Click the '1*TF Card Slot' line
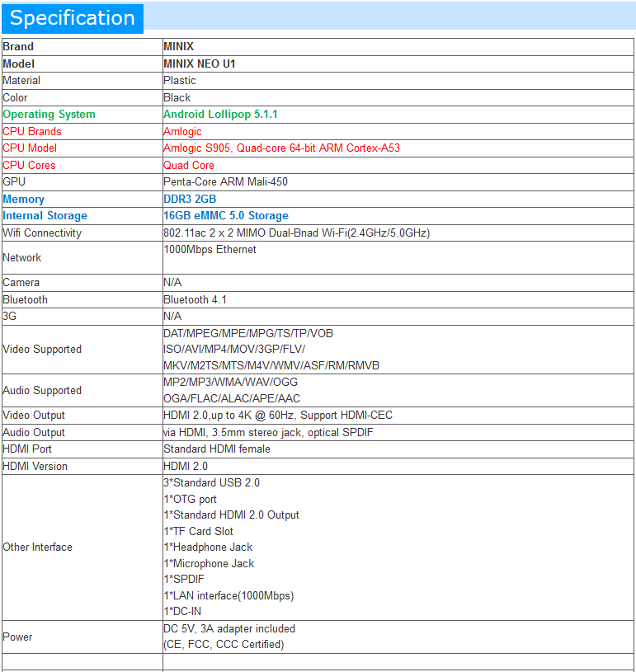The height and width of the screenshot is (672, 636). point(198,532)
